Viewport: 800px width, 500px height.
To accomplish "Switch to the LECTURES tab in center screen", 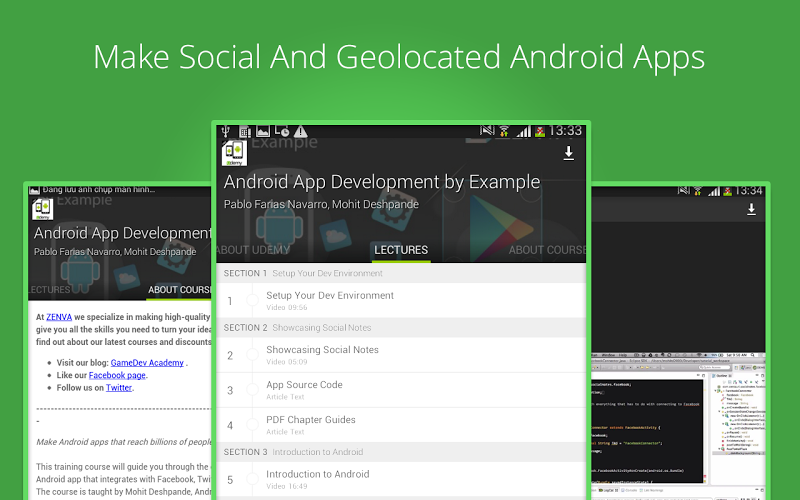I will click(401, 250).
